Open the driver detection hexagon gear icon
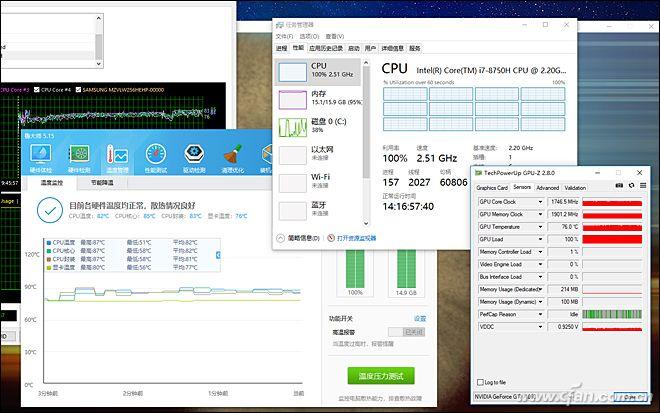Viewport: 660px width, 413px height. coord(194,154)
